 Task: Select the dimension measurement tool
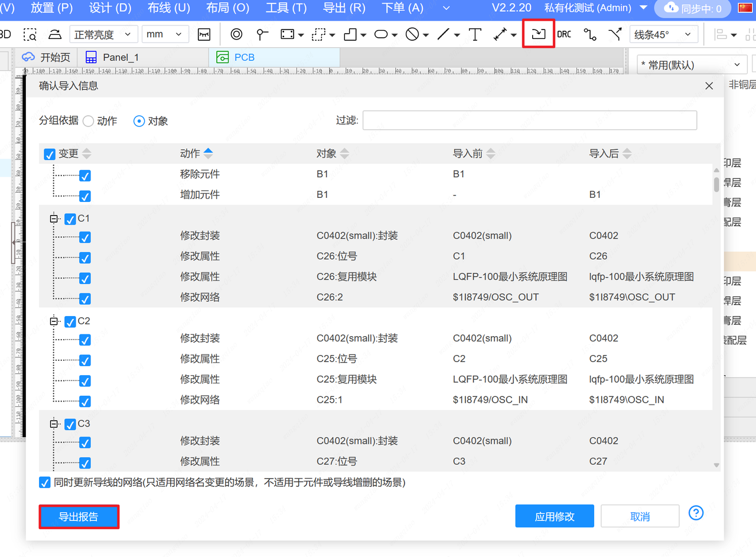[x=501, y=34]
